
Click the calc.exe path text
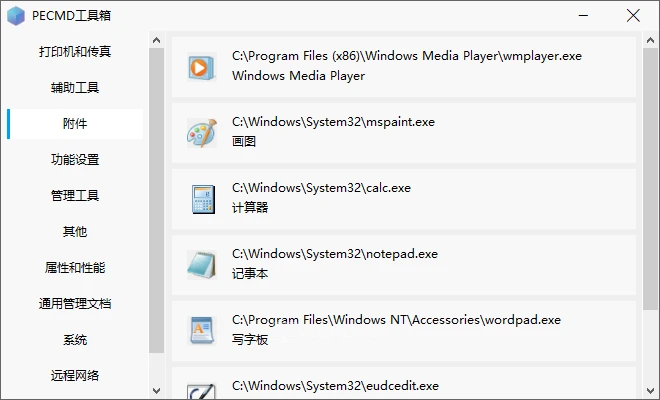(321, 188)
